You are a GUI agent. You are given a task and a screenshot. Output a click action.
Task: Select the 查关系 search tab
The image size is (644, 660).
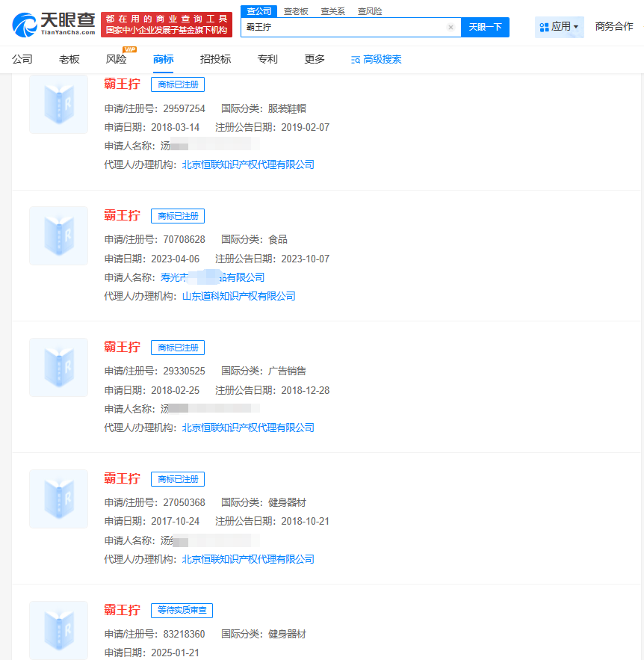pyautogui.click(x=332, y=11)
